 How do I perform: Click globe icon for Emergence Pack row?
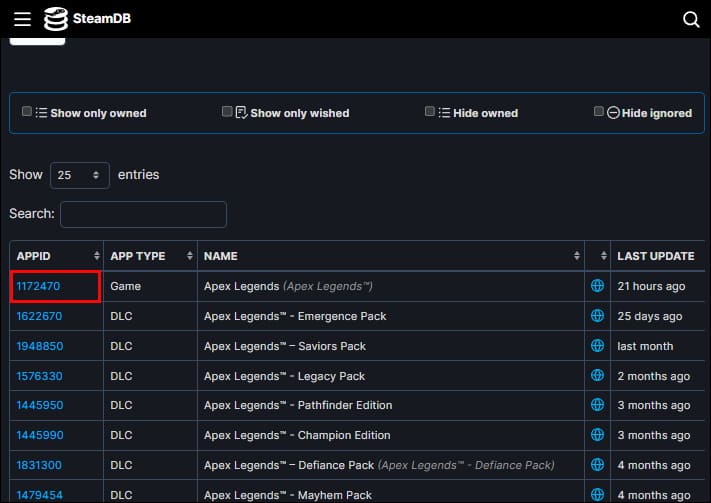click(x=597, y=316)
